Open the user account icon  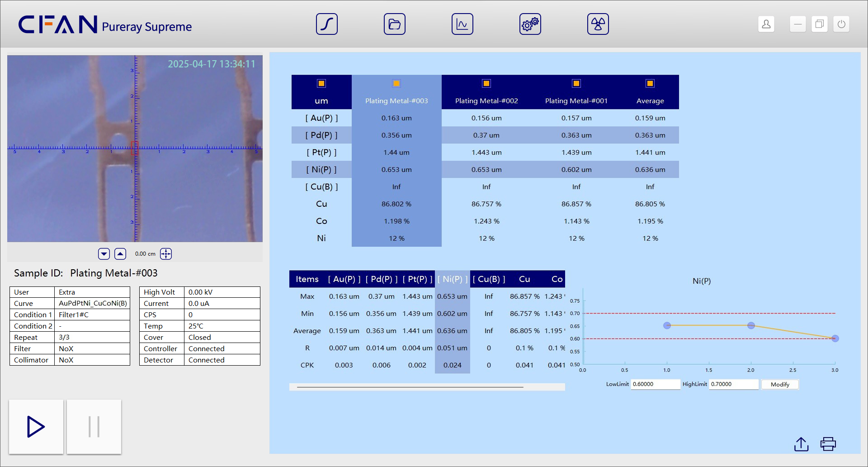pyautogui.click(x=766, y=24)
